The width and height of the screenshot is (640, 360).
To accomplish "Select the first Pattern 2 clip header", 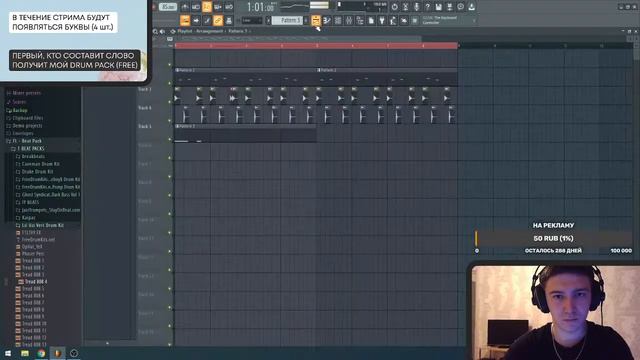I will pyautogui.click(x=246, y=70).
